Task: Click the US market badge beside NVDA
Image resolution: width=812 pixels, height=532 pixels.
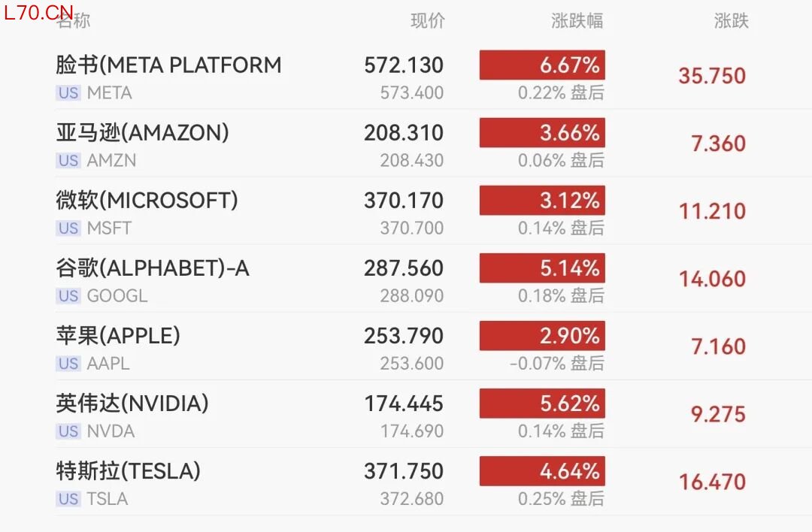Action: (68, 431)
